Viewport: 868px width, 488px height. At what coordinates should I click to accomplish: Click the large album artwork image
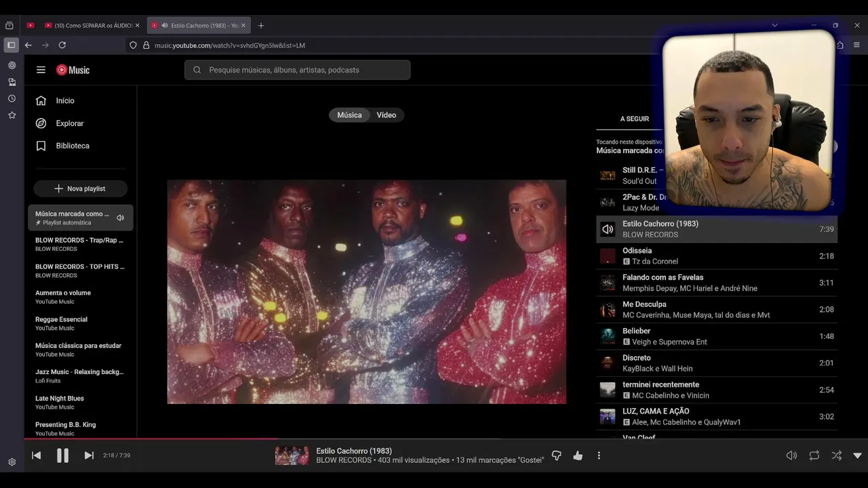point(366,291)
